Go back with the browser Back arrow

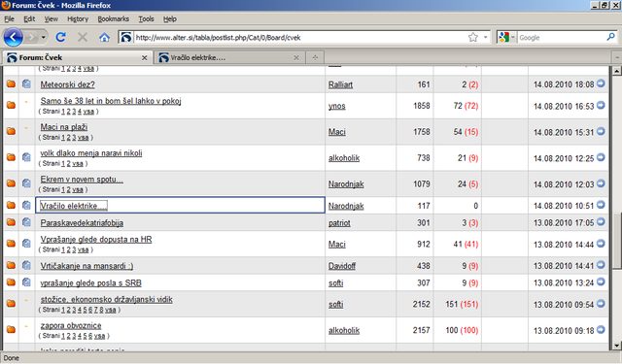pos(14,37)
